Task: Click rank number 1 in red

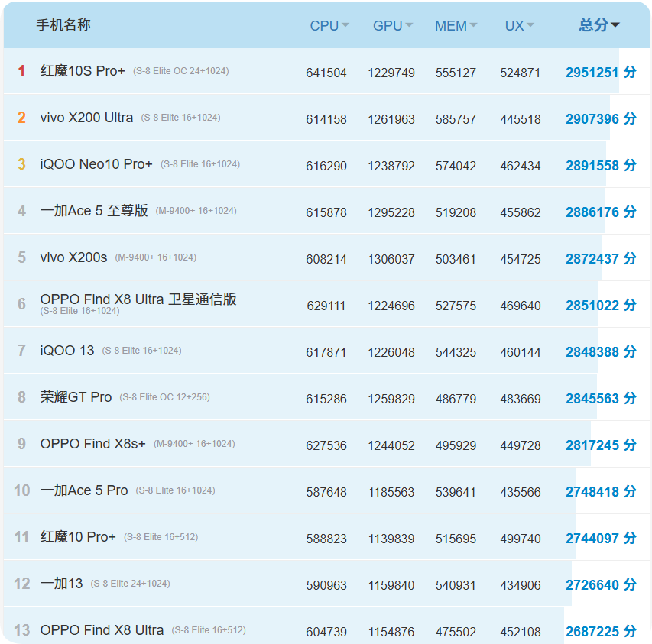Action: coord(21,71)
